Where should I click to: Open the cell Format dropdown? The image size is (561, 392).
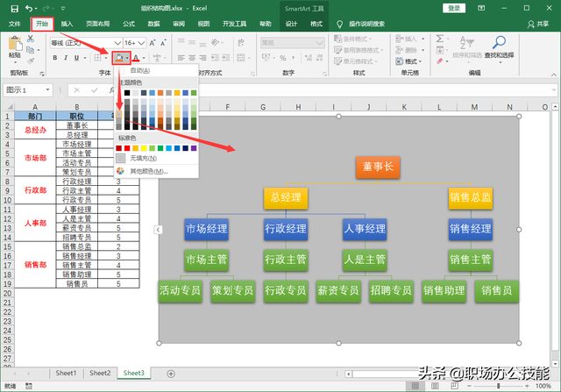(408, 61)
